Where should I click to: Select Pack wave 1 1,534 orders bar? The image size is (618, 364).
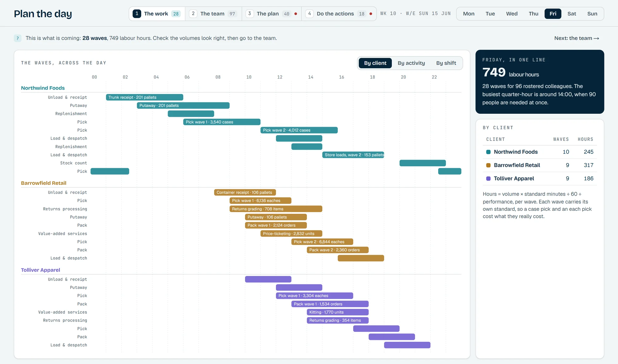330,304
